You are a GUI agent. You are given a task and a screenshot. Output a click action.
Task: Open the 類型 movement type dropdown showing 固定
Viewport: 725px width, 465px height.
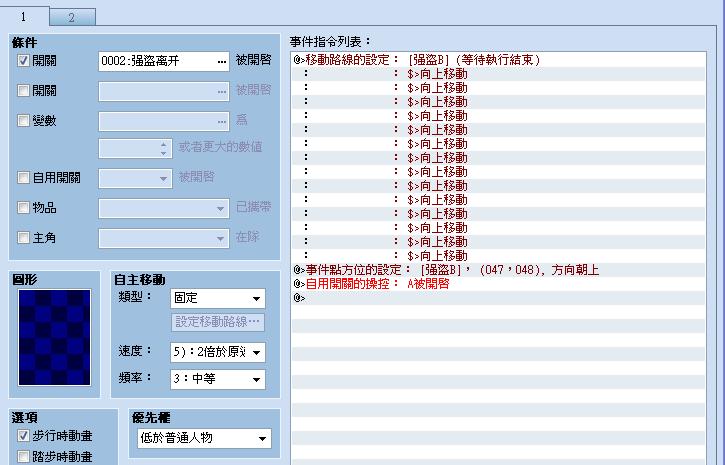(218, 298)
